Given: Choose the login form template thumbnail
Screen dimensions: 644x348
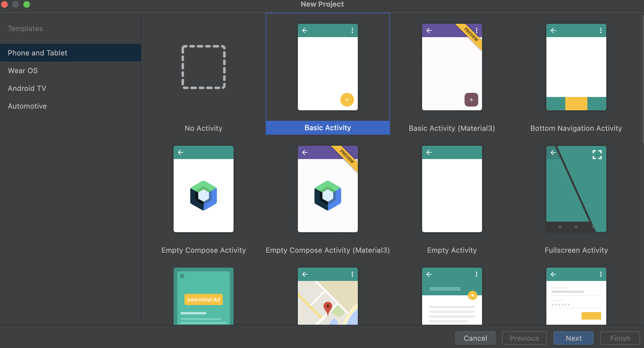Looking at the screenshot, I should point(576,296).
